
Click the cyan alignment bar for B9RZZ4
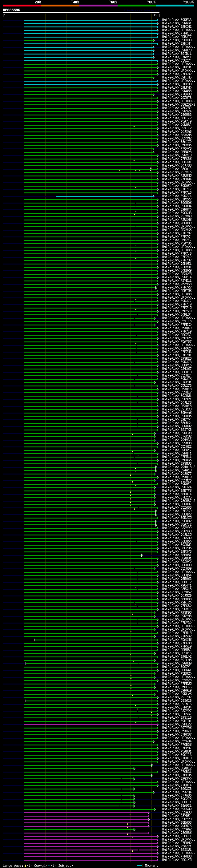tap(105, 196)
